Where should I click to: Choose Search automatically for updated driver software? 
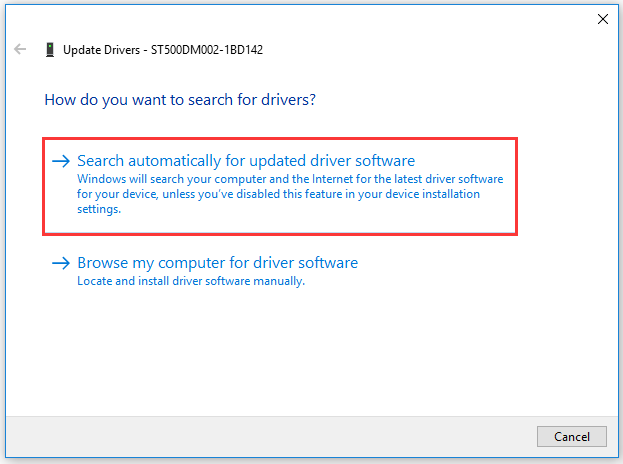click(x=246, y=161)
